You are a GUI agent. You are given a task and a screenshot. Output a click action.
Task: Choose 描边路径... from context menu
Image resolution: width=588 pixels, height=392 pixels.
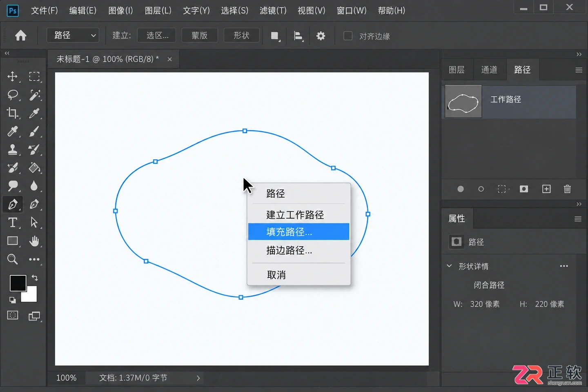click(298, 250)
